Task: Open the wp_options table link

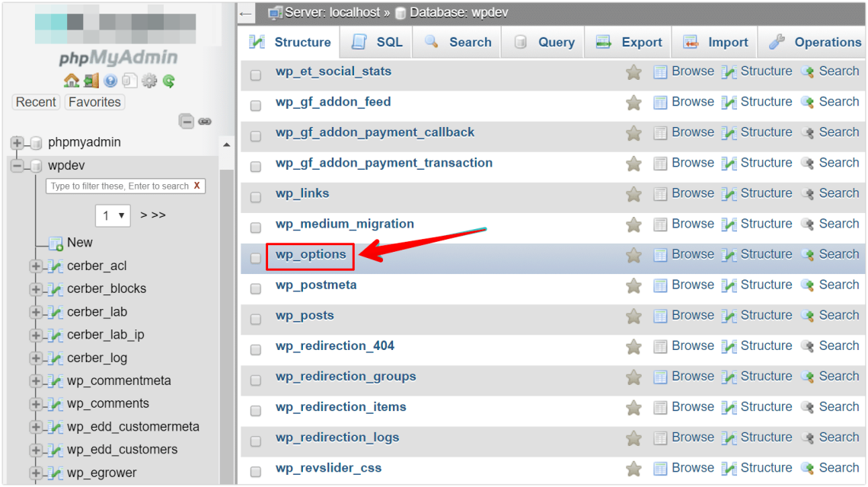Action: (311, 254)
